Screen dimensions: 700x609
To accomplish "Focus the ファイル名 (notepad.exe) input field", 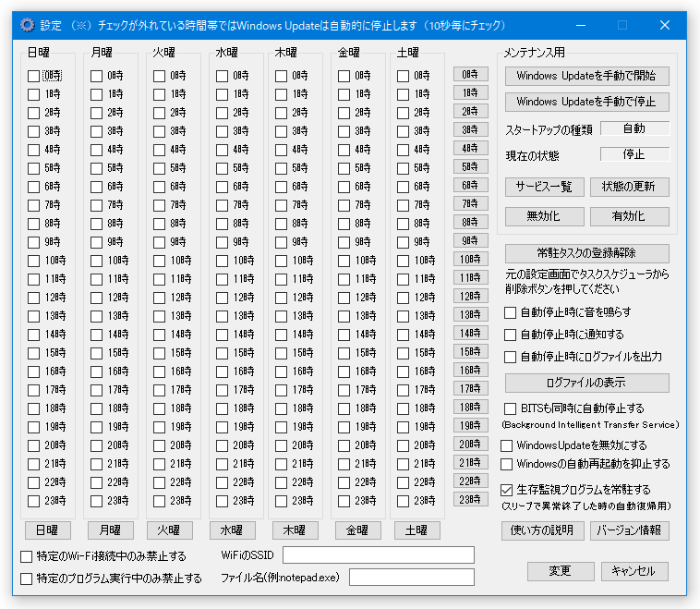I will point(412,578).
